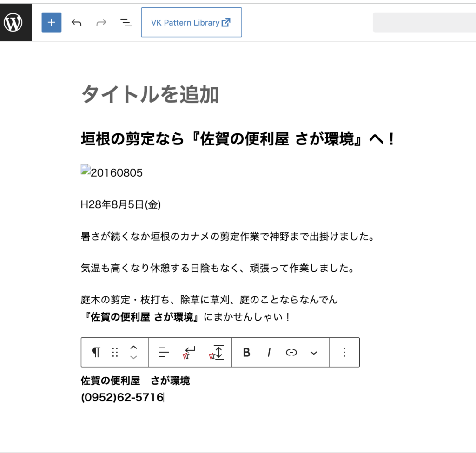This screenshot has height=453, width=476.
Task: Click the タイトルを追加 title field
Action: pos(150,95)
